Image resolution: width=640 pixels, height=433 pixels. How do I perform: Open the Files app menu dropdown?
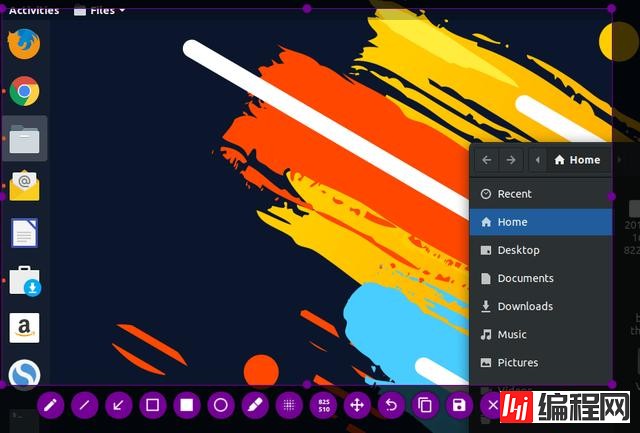(x=99, y=10)
